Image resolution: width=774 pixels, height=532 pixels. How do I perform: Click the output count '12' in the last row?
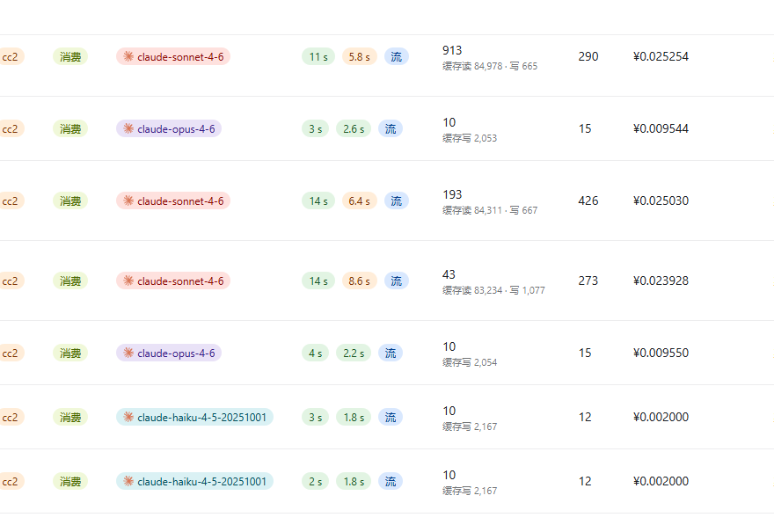click(585, 481)
